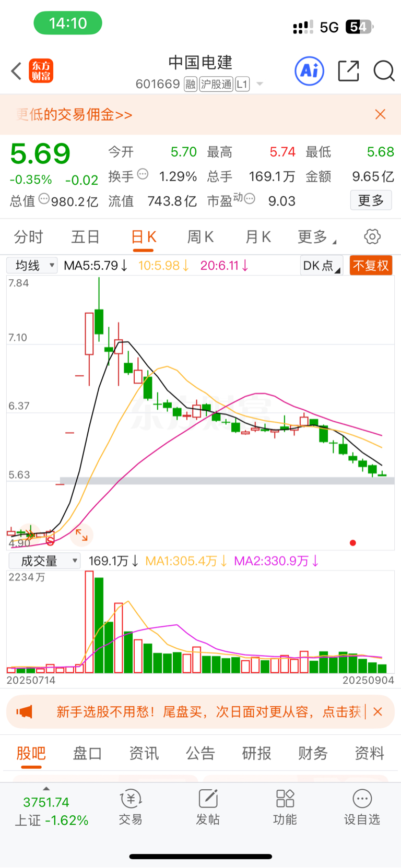Tap the 金额 9.65亿 value
Viewport: 401px width, 868px height.
pyautogui.click(x=373, y=176)
